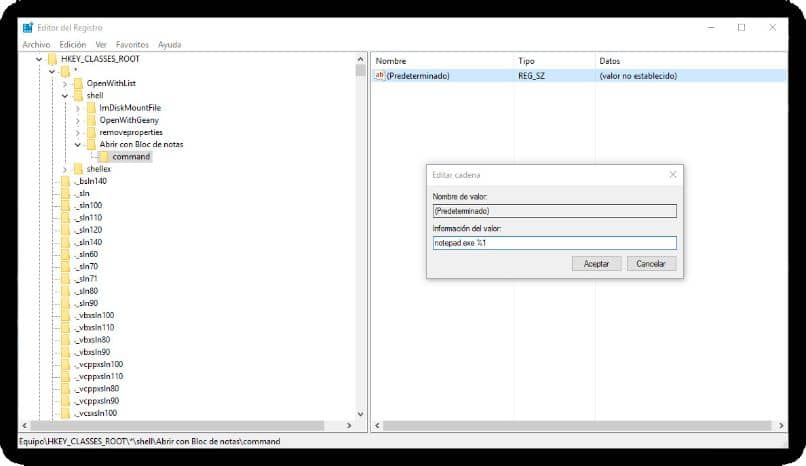Image resolution: width=806 pixels, height=466 pixels.
Task: Click the tree pane horizontal scroll-left arrow
Action: (24, 425)
